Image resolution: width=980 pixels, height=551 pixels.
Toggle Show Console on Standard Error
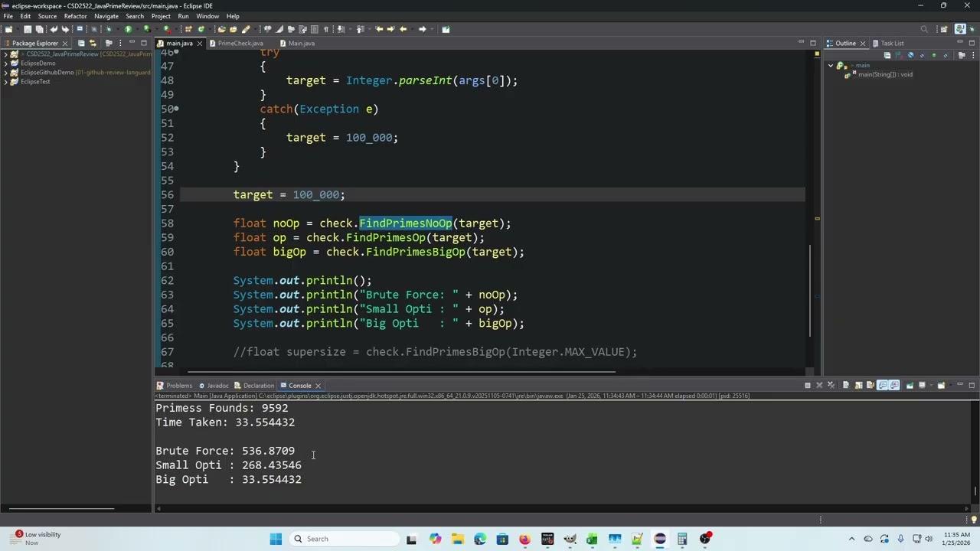tap(894, 385)
